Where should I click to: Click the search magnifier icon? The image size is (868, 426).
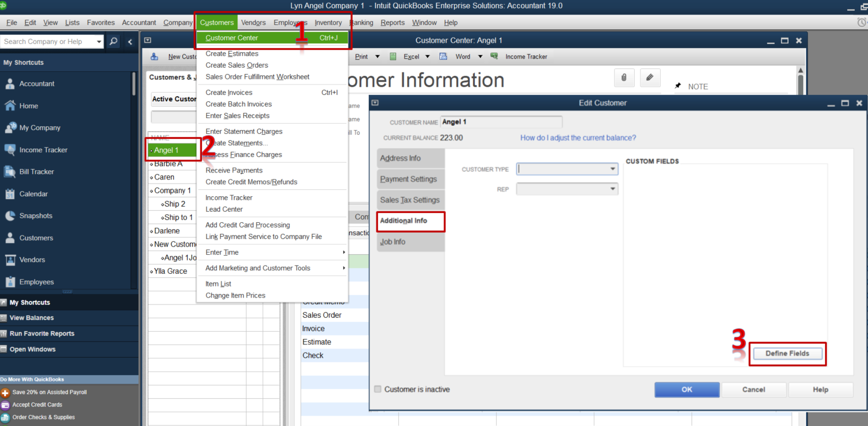[x=113, y=42]
